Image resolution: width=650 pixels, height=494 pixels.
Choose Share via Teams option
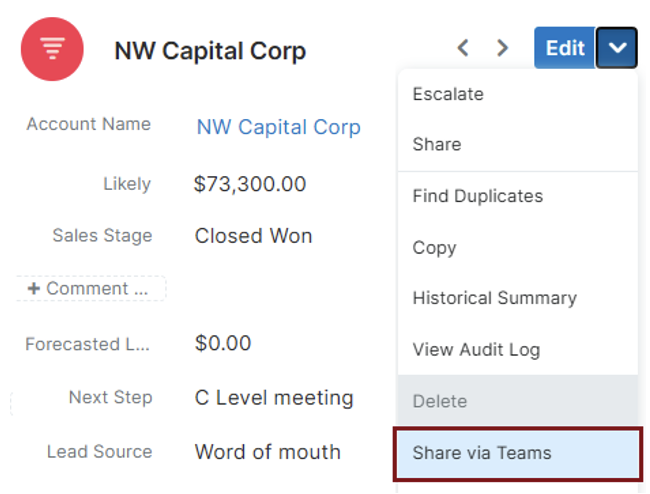482,453
